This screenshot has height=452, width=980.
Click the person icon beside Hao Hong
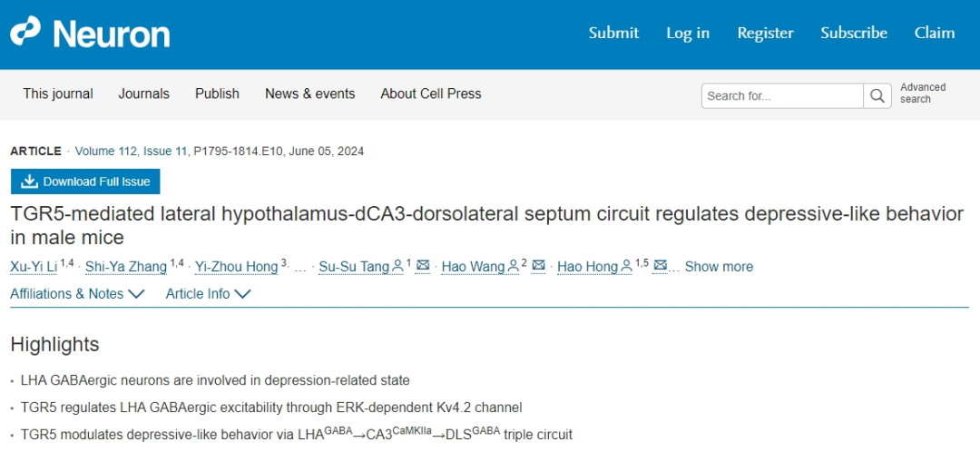(x=626, y=266)
